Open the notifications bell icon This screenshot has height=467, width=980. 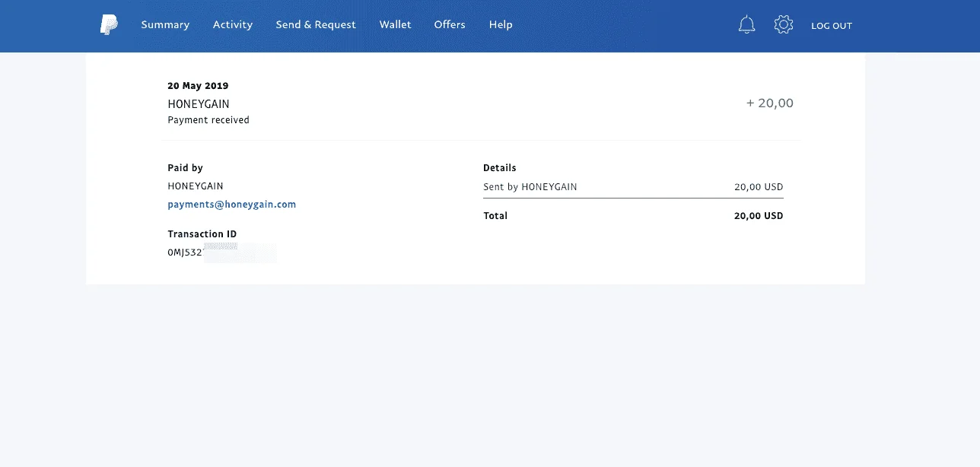(x=746, y=25)
